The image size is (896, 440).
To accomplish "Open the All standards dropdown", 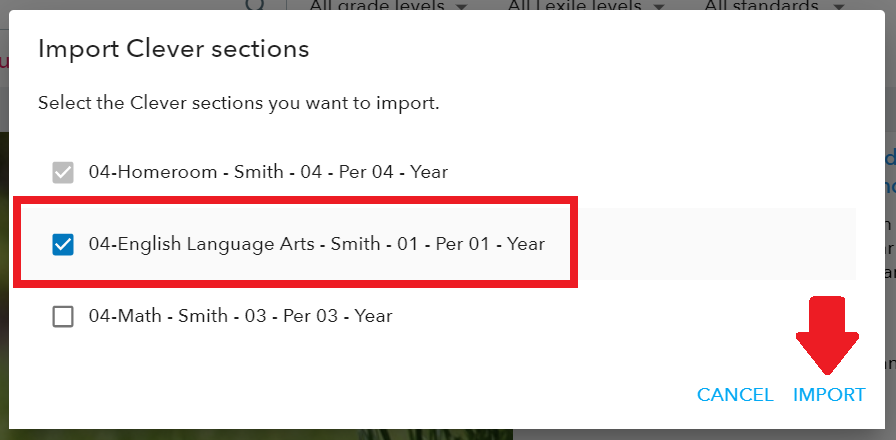I will pos(774,6).
